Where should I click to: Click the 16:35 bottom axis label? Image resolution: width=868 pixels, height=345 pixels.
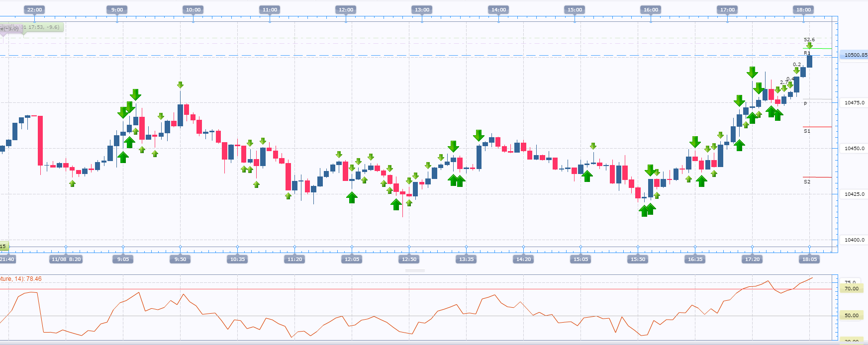695,259
